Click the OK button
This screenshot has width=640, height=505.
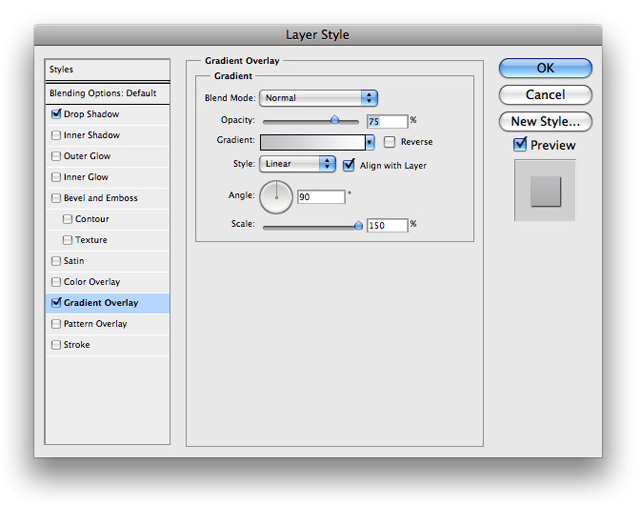(545, 68)
